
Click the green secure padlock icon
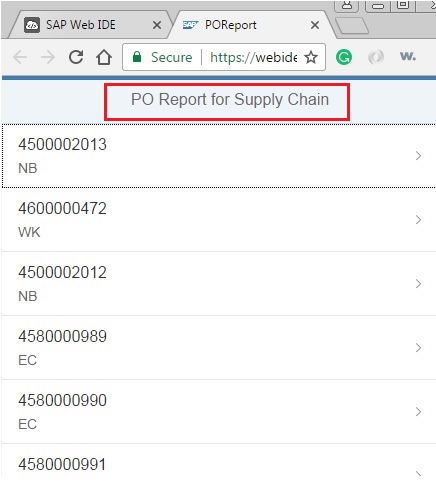pyautogui.click(x=137, y=57)
